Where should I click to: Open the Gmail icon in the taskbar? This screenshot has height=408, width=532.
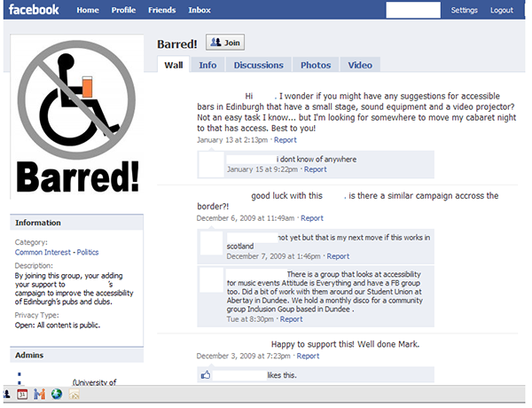[39, 394]
